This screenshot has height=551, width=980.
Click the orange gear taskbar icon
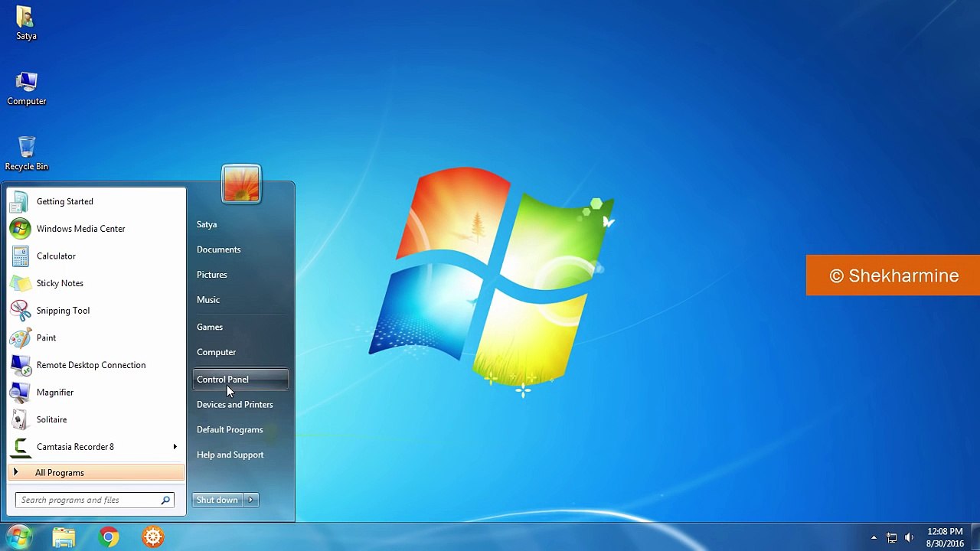tap(153, 537)
